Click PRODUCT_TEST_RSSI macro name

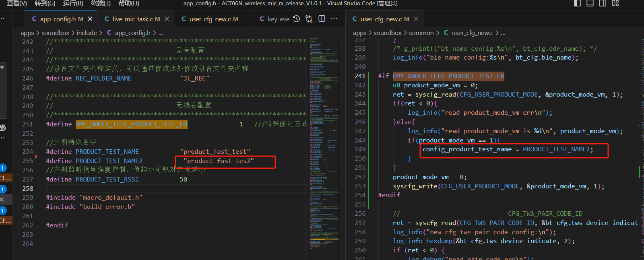click(107, 180)
